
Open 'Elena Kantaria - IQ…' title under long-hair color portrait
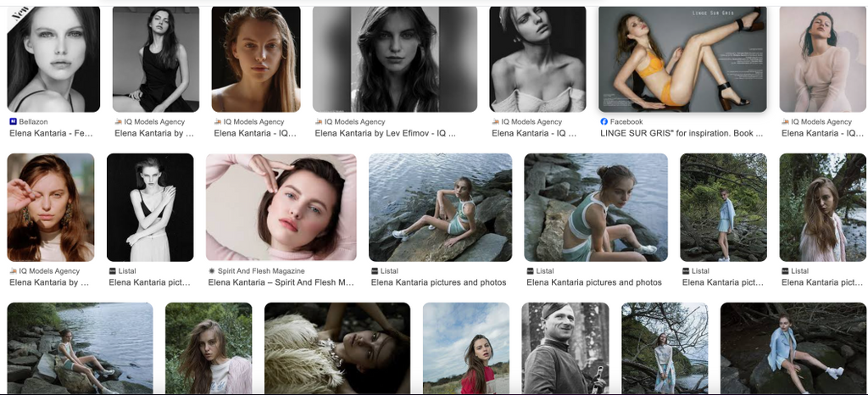255,133
